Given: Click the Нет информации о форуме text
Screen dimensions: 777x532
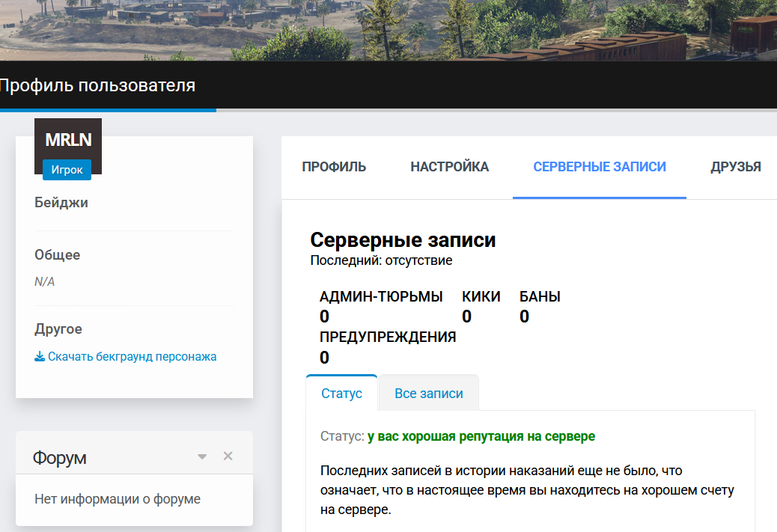Looking at the screenshot, I should click(118, 499).
